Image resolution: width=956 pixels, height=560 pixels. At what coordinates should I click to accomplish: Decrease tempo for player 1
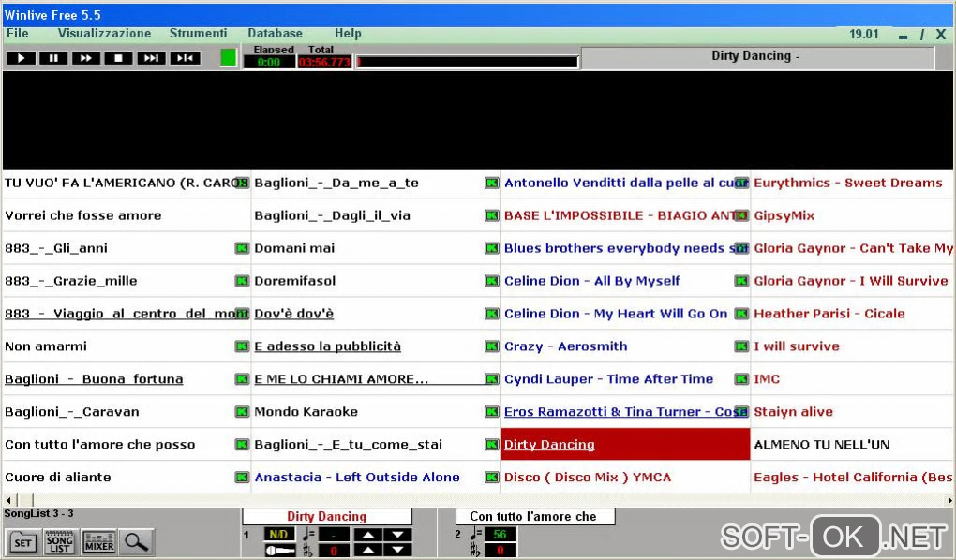[397, 535]
